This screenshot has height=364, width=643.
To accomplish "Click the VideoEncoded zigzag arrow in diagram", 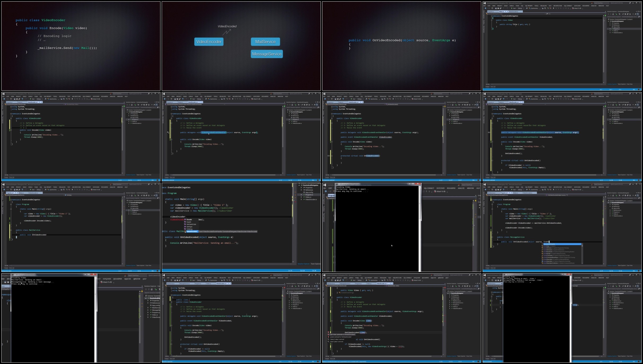I will click(227, 32).
